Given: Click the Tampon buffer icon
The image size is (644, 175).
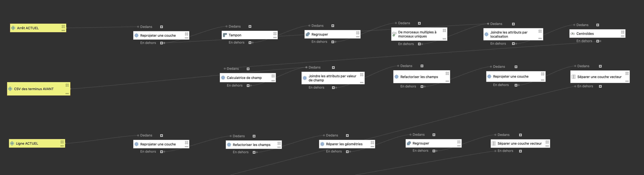Looking at the screenshot, I should coord(225,35).
